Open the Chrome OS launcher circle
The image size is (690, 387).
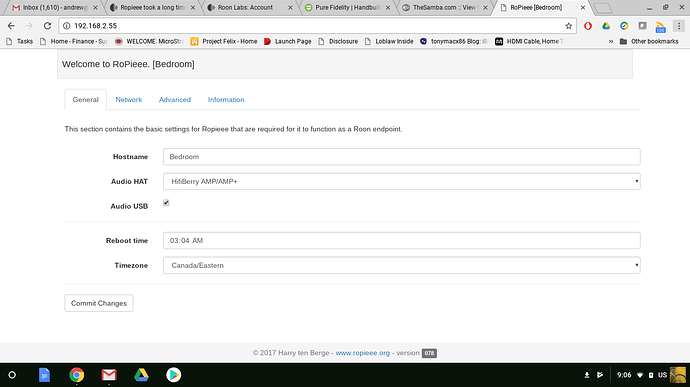click(x=12, y=375)
